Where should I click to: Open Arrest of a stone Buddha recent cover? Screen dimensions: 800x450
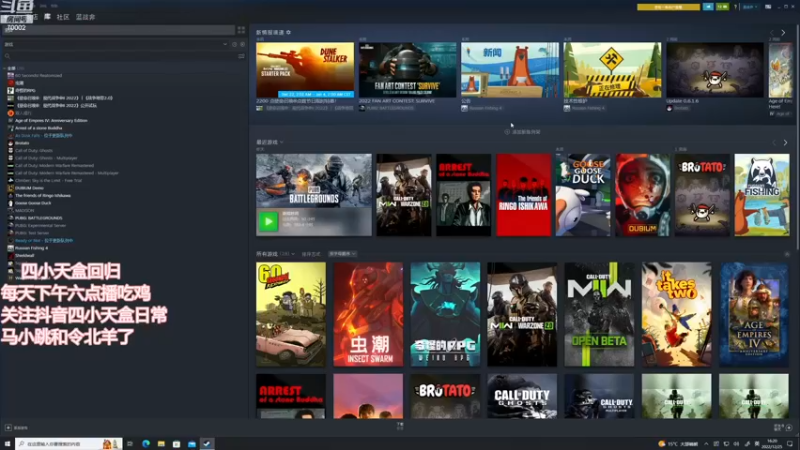[x=463, y=195]
